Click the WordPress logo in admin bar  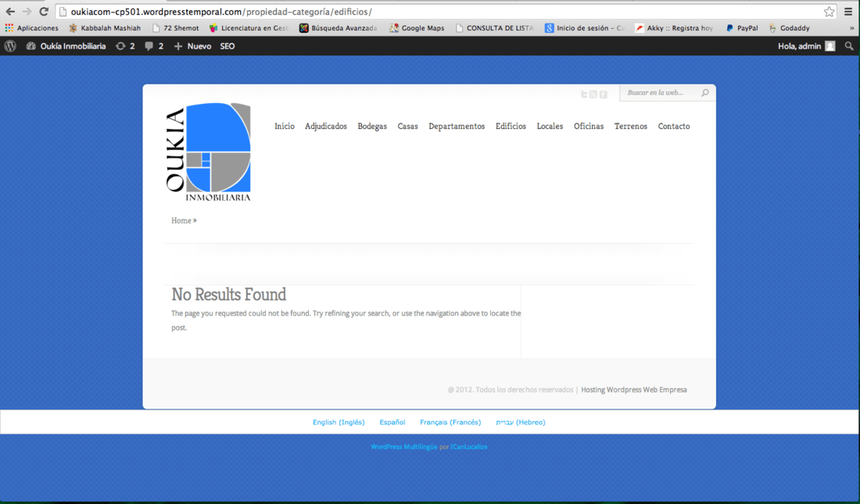tap(10, 46)
